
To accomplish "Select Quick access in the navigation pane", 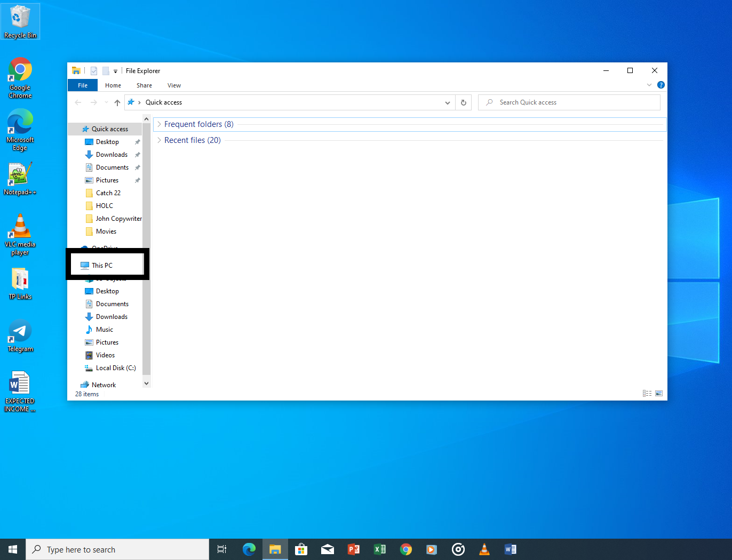I will click(x=106, y=129).
